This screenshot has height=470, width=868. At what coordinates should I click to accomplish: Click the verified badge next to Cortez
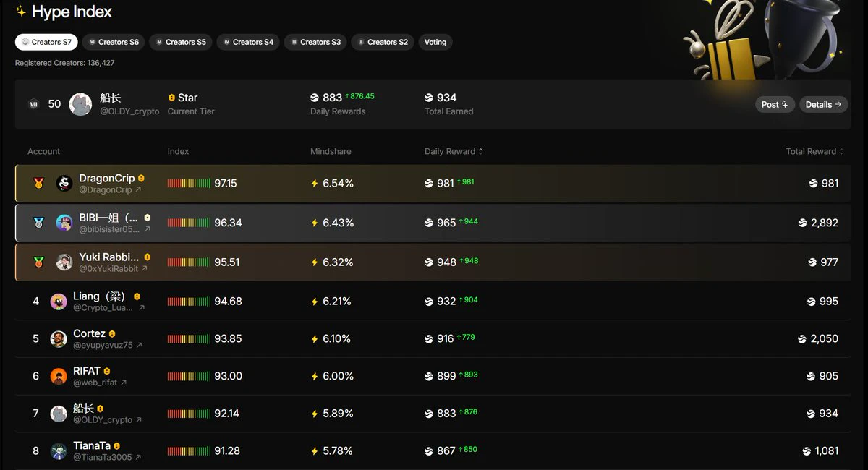pyautogui.click(x=112, y=334)
